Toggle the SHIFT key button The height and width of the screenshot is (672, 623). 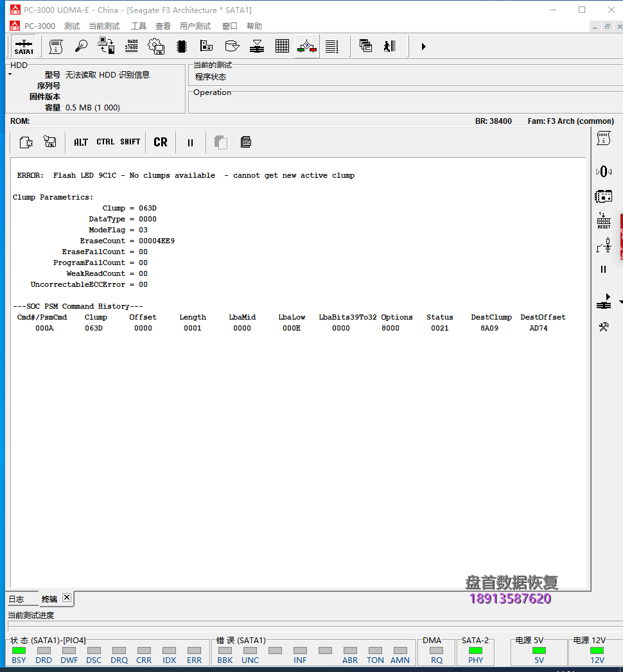130,142
